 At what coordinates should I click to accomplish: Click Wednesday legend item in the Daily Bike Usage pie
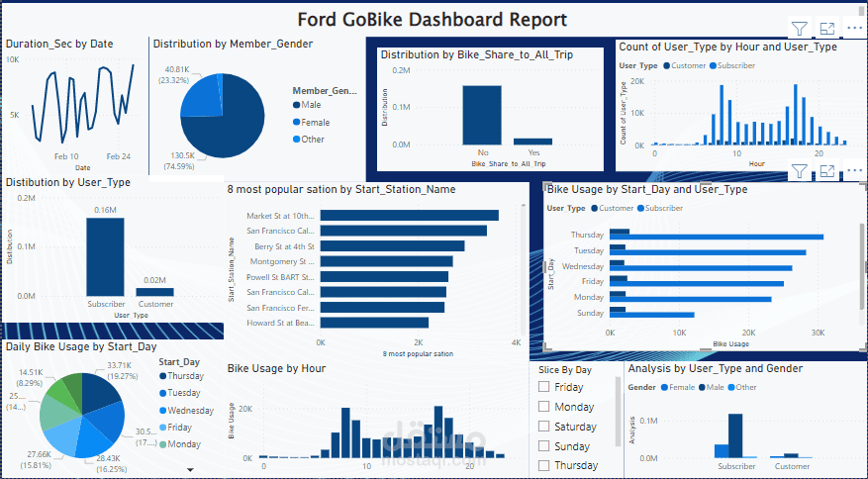[x=186, y=411]
